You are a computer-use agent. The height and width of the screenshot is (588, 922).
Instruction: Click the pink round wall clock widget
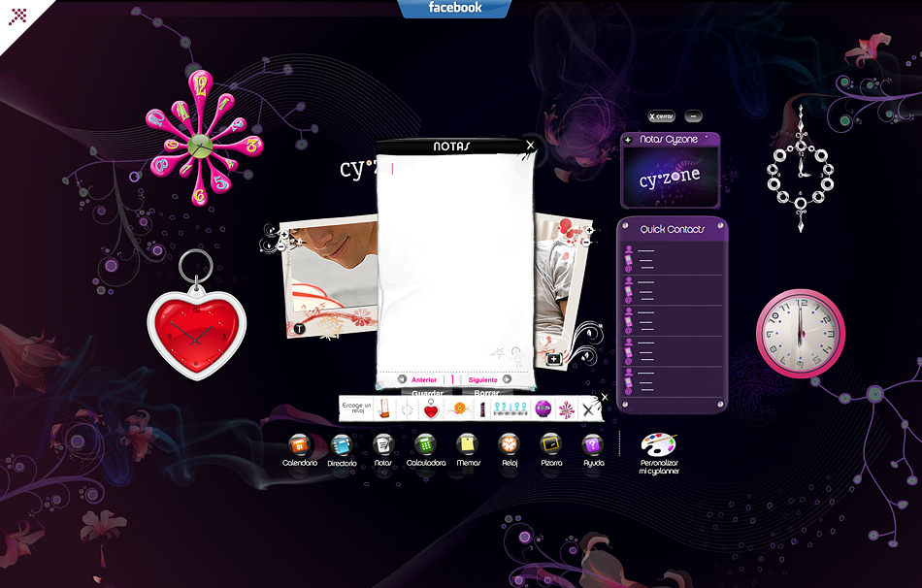tap(801, 333)
